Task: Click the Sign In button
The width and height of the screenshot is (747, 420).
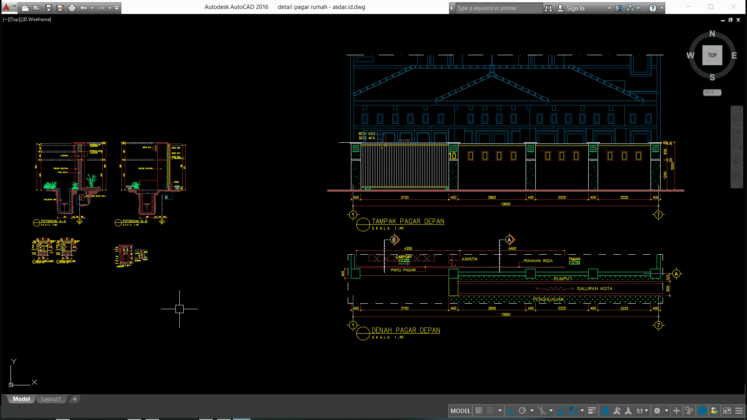Action: [571, 8]
